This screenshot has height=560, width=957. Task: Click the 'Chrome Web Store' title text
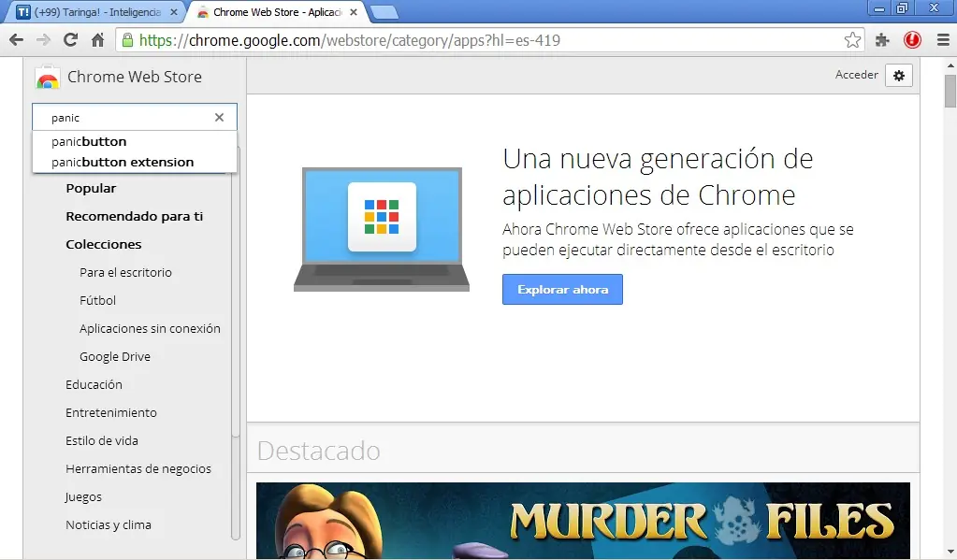[135, 77]
